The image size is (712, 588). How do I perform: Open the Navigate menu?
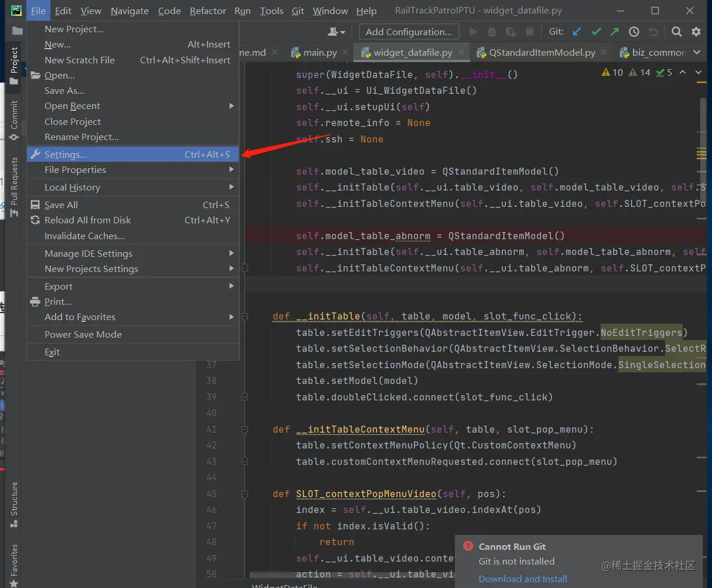pyautogui.click(x=130, y=11)
